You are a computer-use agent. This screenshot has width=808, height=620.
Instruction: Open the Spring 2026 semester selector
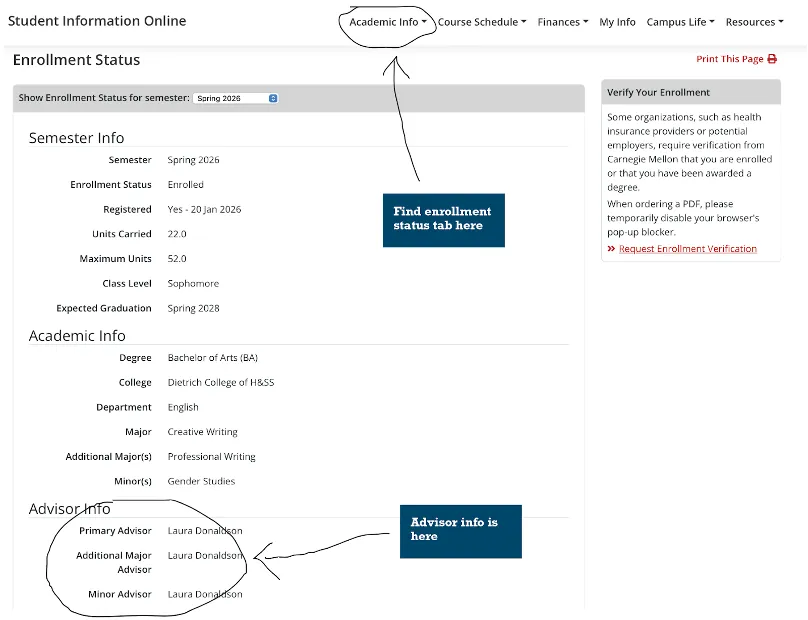click(236, 98)
